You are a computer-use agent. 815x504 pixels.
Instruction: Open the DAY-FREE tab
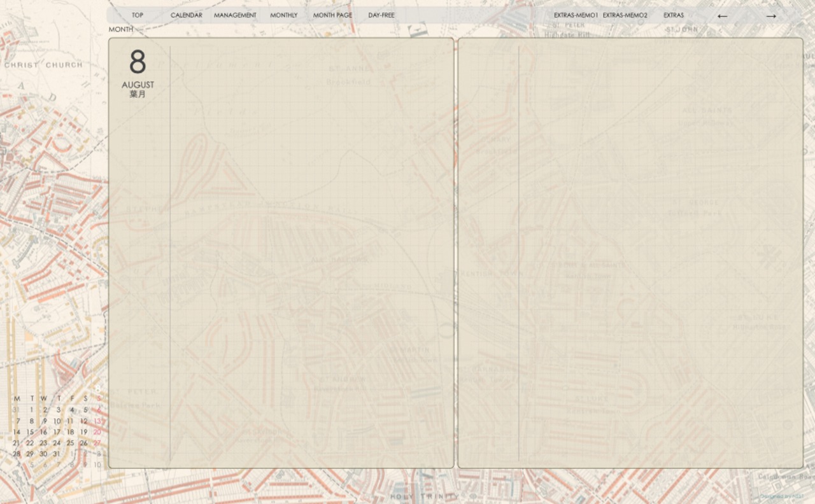pos(381,15)
